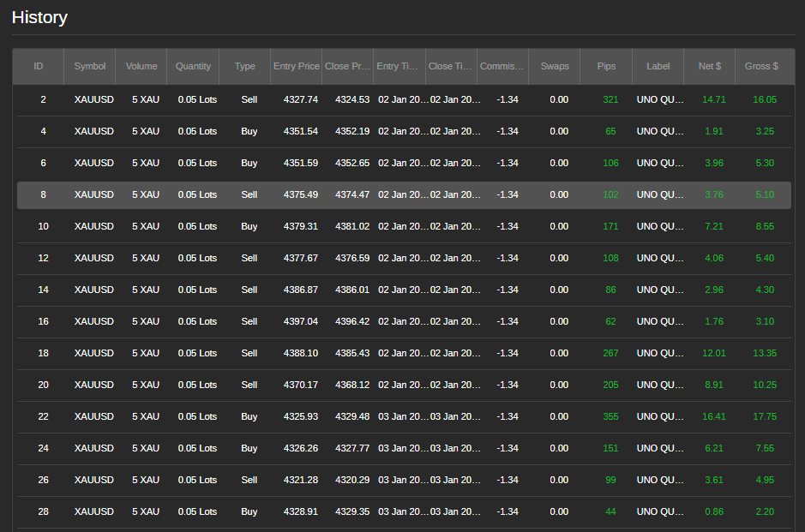Image resolution: width=805 pixels, height=532 pixels.
Task: Click close price 4381.02
Action: point(352,226)
